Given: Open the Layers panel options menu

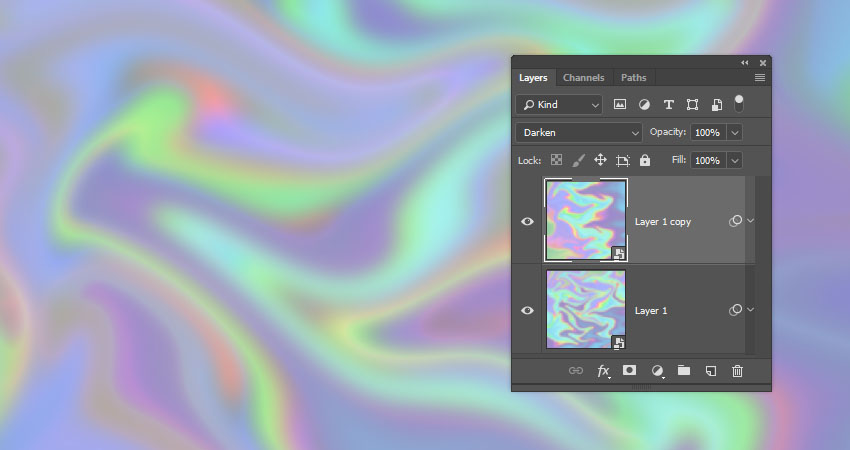Looking at the screenshot, I should [x=760, y=78].
